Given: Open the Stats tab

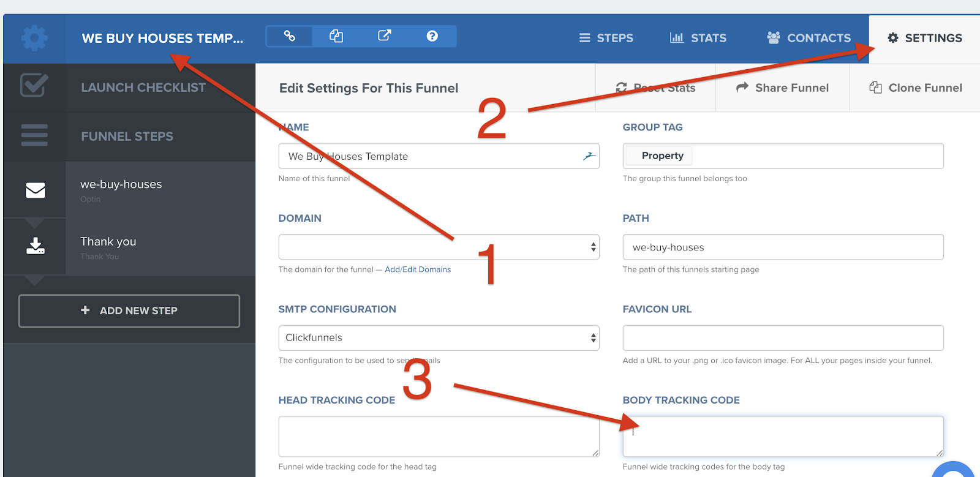Looking at the screenshot, I should tap(698, 38).
